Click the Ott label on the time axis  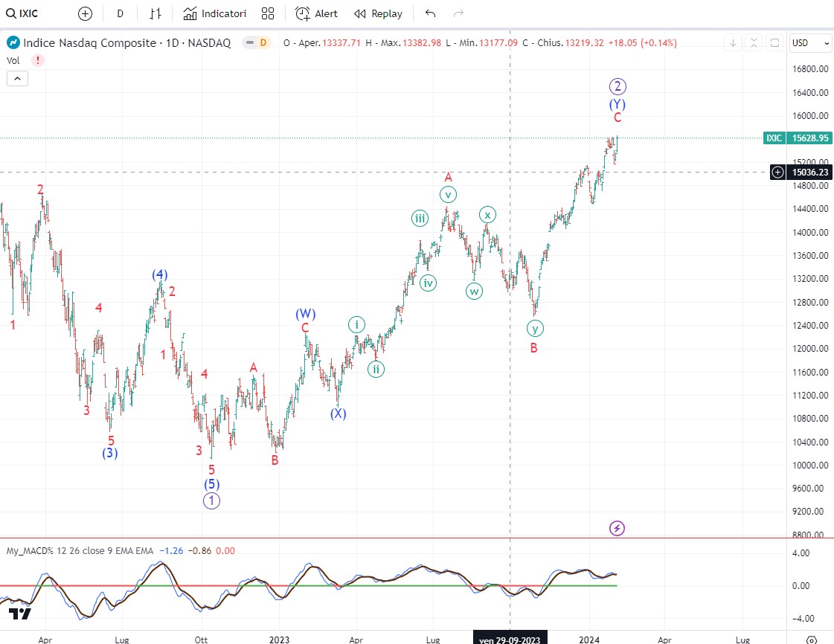click(201, 640)
